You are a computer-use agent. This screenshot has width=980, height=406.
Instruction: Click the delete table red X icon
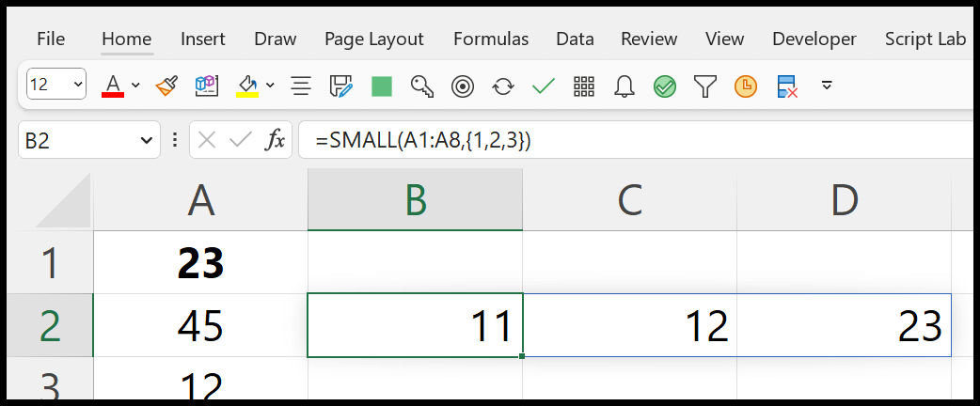787,86
